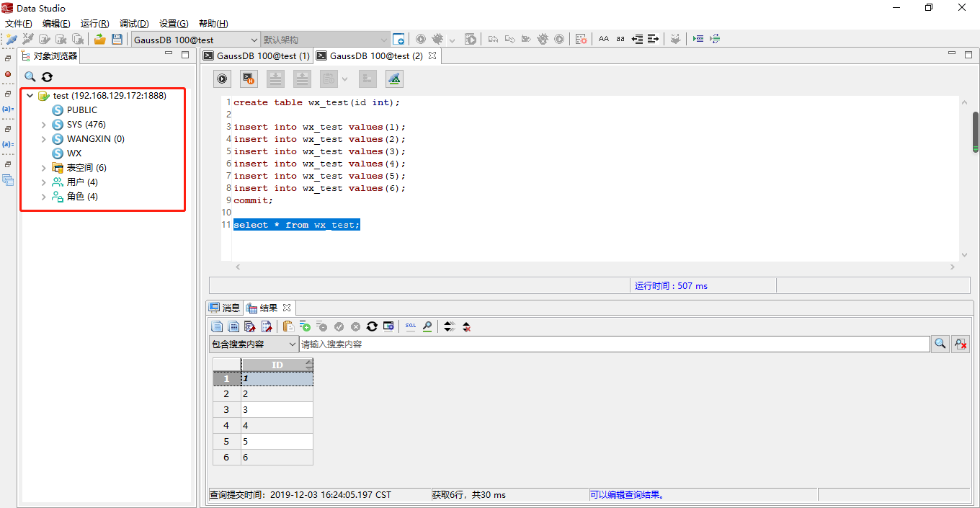This screenshot has width=980, height=508.
Task: Expand the SYS (476) schema node
Action: [x=43, y=125]
